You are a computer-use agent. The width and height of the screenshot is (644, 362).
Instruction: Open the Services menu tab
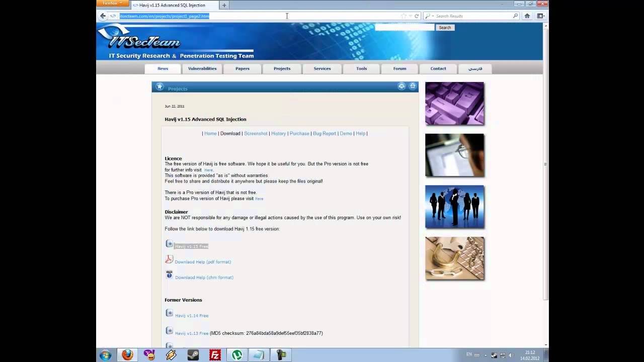pyautogui.click(x=322, y=68)
